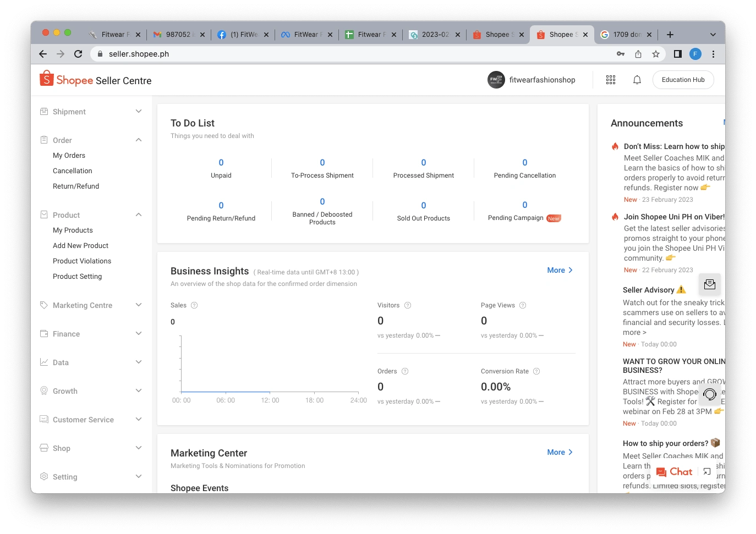Open Product Violations

82,261
